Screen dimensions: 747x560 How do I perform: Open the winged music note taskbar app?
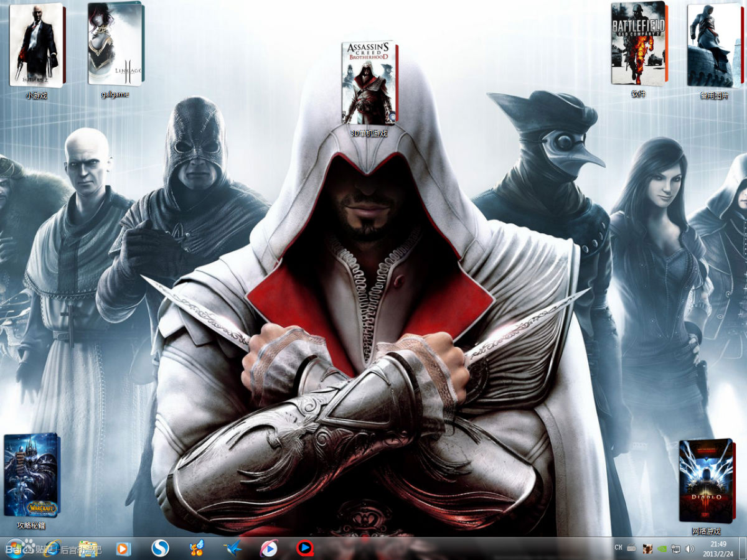197,548
